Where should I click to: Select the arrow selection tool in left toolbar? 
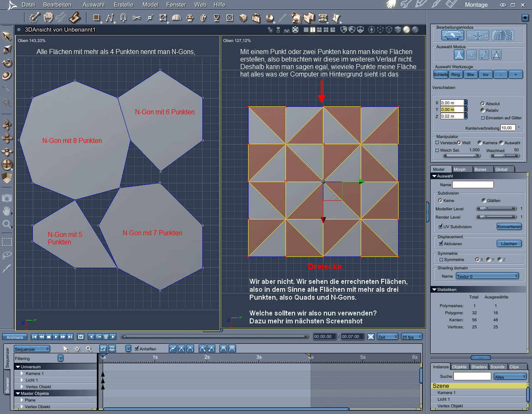click(7, 36)
